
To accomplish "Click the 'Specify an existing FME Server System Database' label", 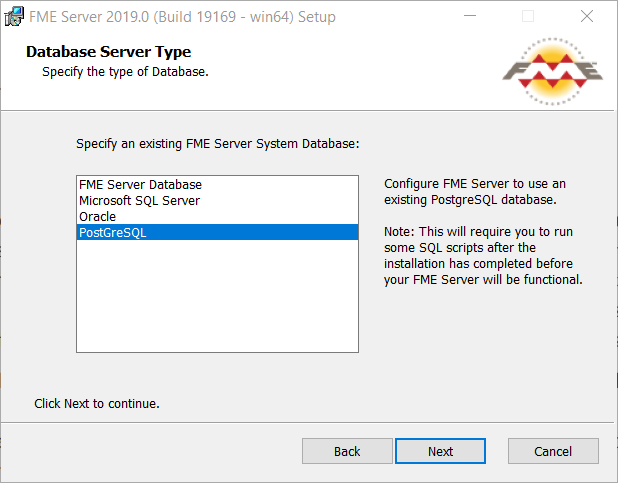I will tap(218, 144).
